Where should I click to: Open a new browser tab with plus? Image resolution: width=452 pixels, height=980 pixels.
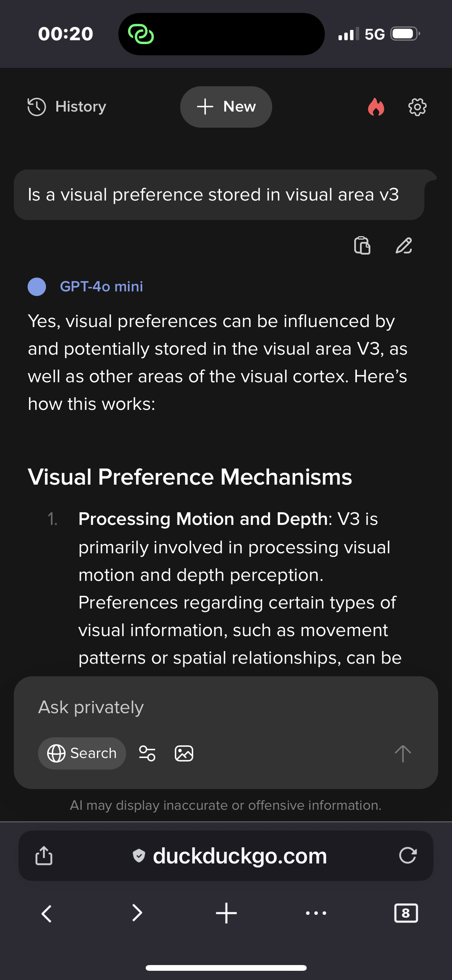(x=226, y=913)
